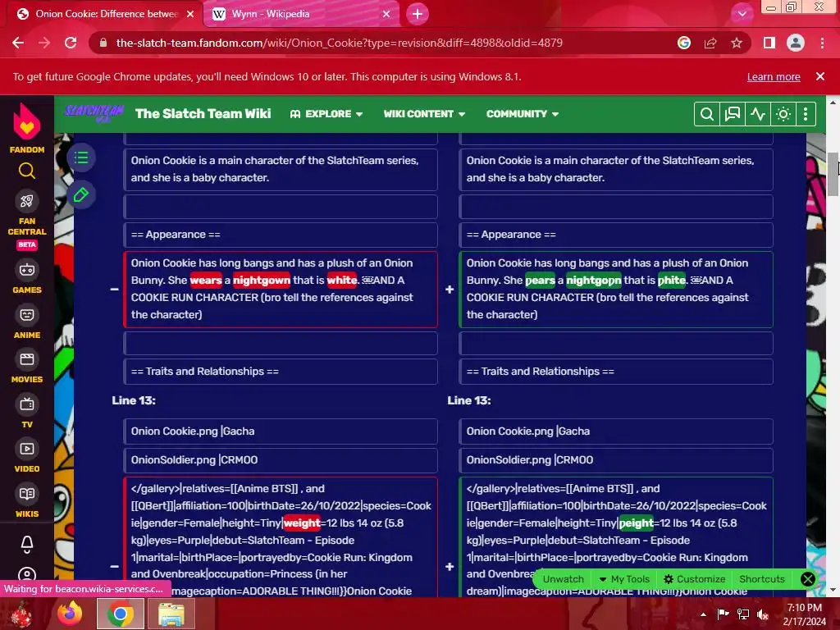Go back to previous page

18,43
